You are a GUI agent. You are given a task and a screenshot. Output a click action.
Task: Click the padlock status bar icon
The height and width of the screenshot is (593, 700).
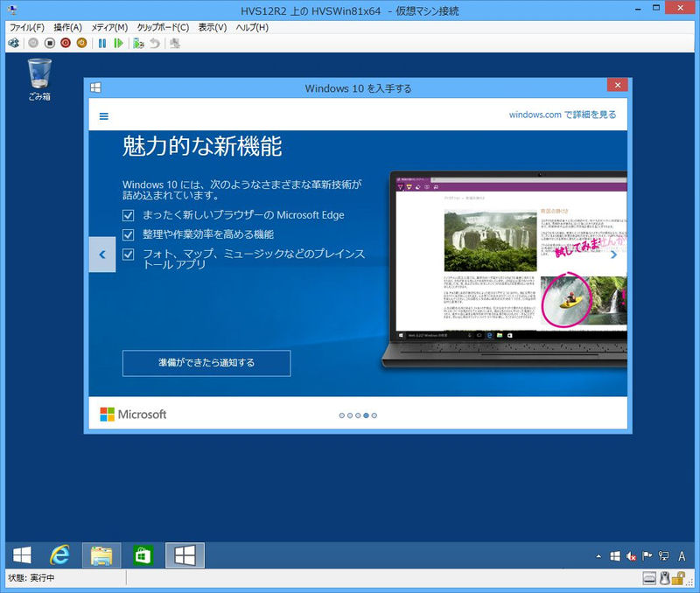(679, 579)
